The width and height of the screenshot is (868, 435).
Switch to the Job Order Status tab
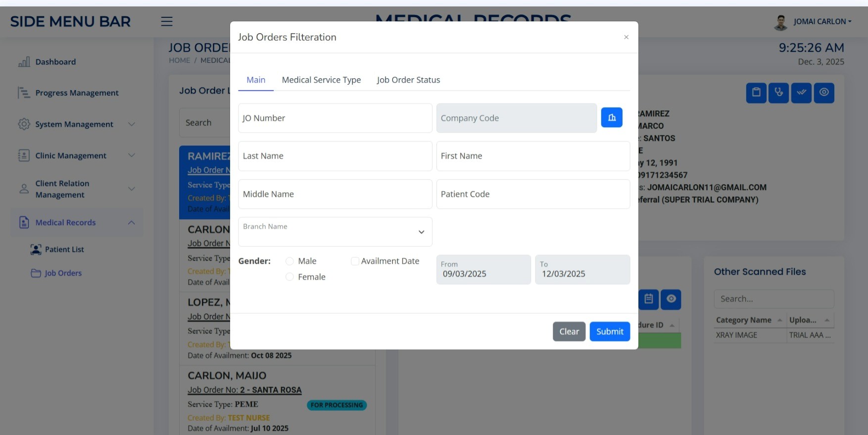pyautogui.click(x=408, y=80)
